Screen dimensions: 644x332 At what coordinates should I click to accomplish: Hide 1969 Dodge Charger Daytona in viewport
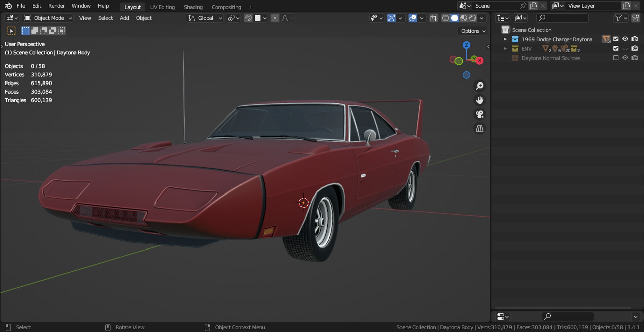click(625, 39)
